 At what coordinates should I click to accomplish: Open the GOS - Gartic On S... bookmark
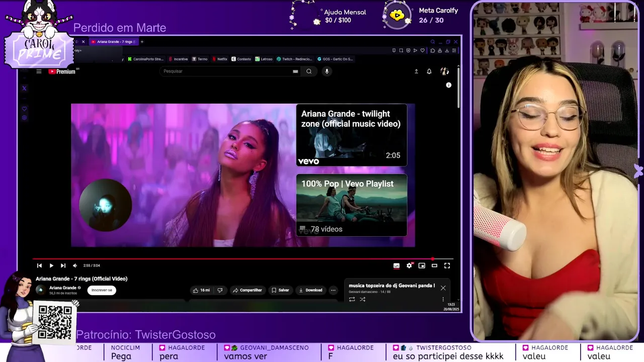click(x=335, y=59)
